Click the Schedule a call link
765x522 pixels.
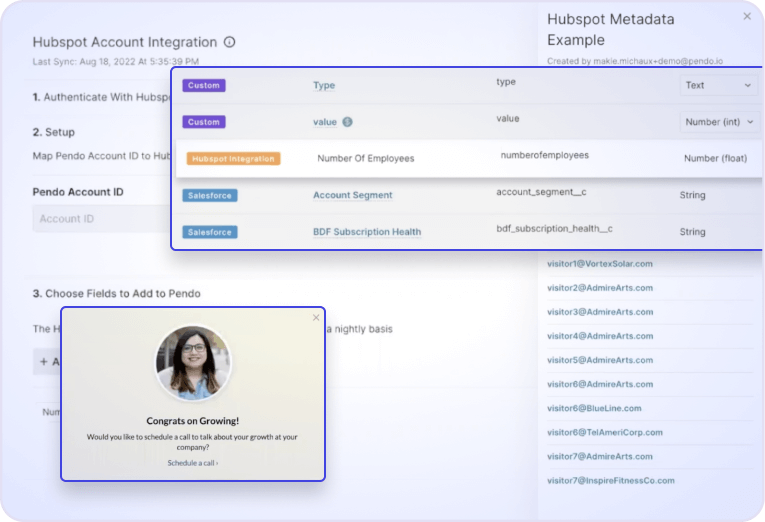tap(193, 463)
